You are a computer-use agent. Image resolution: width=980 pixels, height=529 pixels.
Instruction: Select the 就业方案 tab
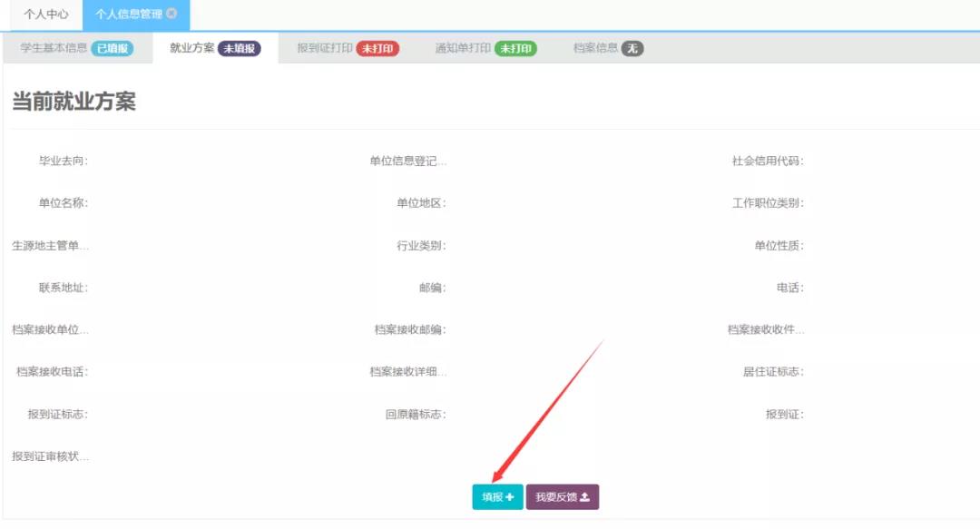point(192,48)
